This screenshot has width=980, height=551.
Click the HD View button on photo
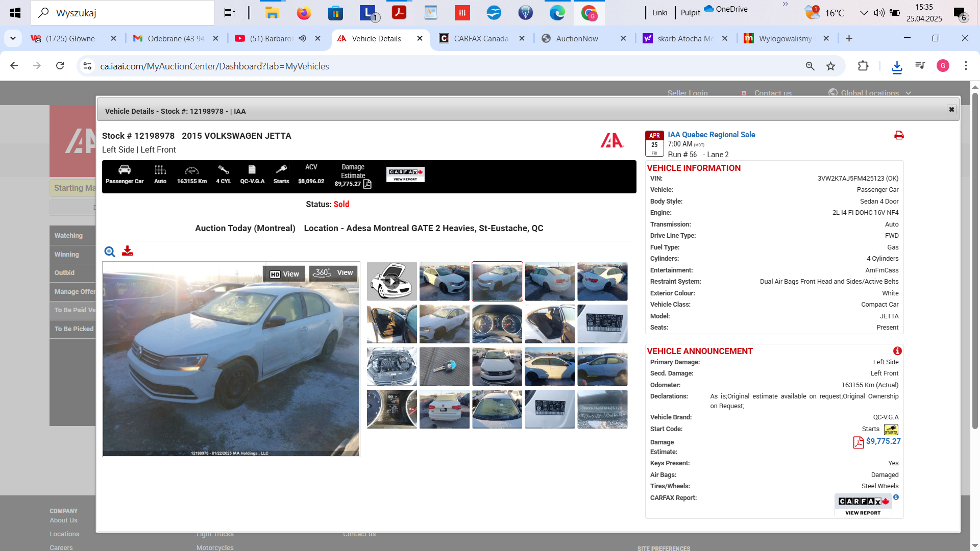(x=284, y=274)
